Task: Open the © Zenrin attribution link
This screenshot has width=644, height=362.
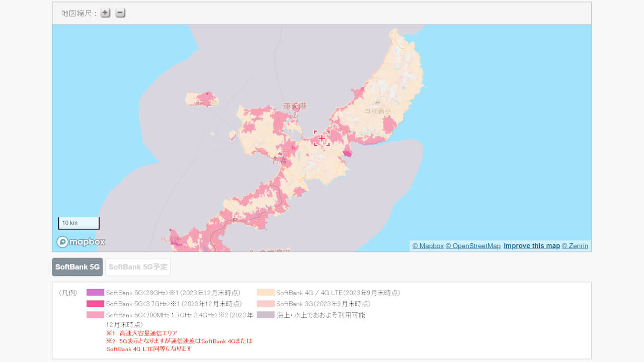Action: [575, 246]
